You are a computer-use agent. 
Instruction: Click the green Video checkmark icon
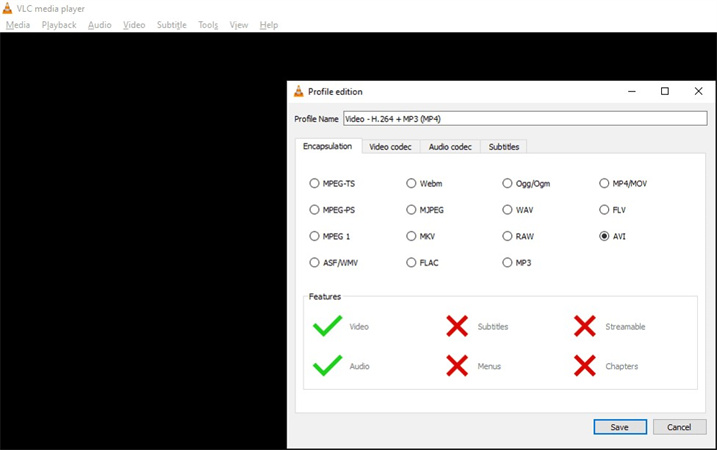(x=327, y=327)
